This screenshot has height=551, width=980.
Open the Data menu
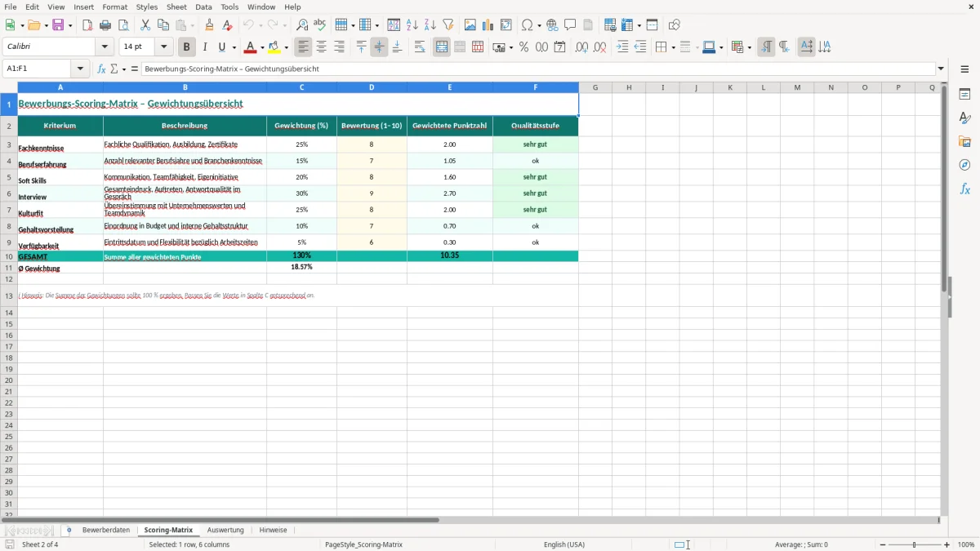pyautogui.click(x=203, y=7)
